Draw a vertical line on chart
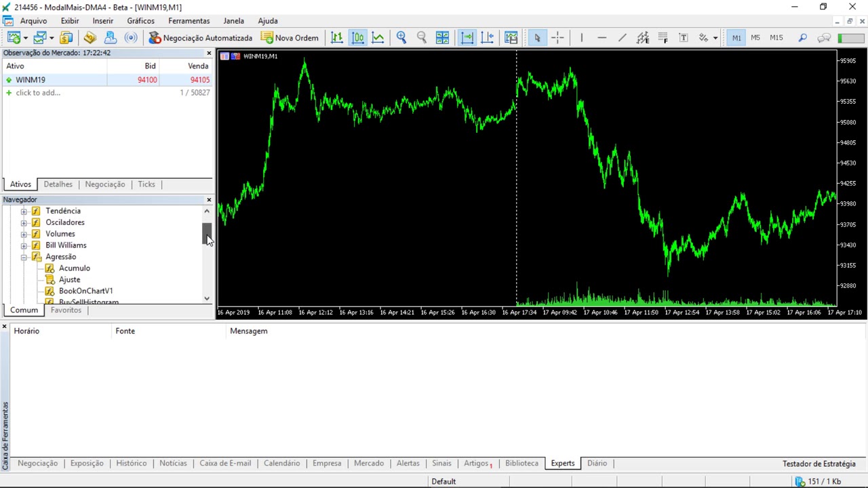 581,38
